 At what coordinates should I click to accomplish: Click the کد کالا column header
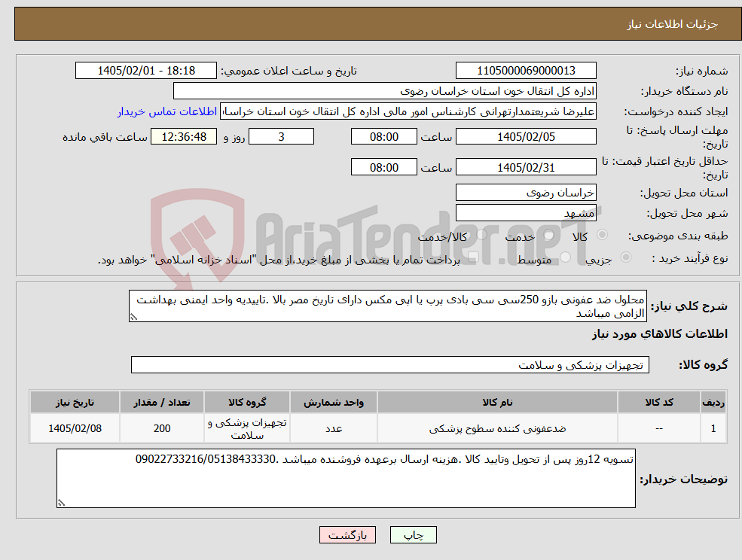[658, 402]
